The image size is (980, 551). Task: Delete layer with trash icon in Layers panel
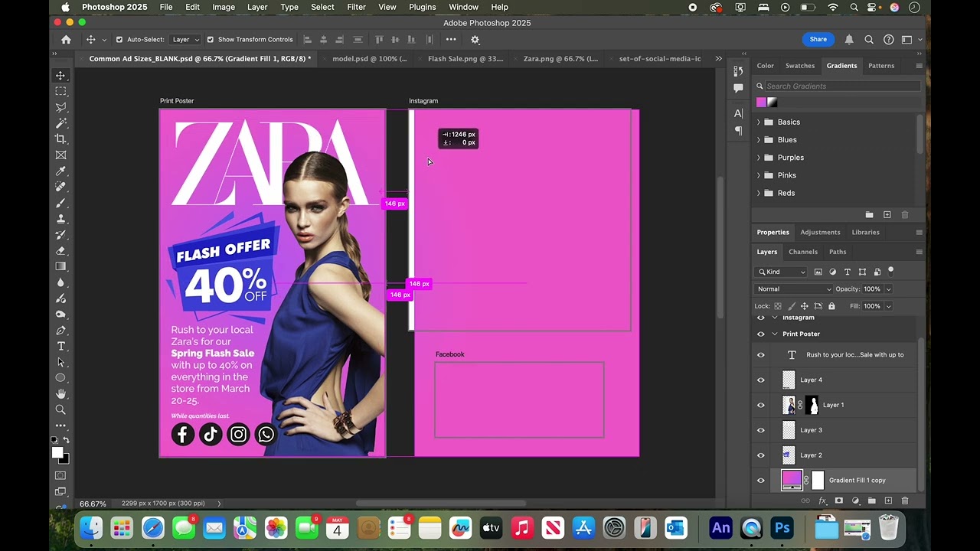tap(905, 501)
